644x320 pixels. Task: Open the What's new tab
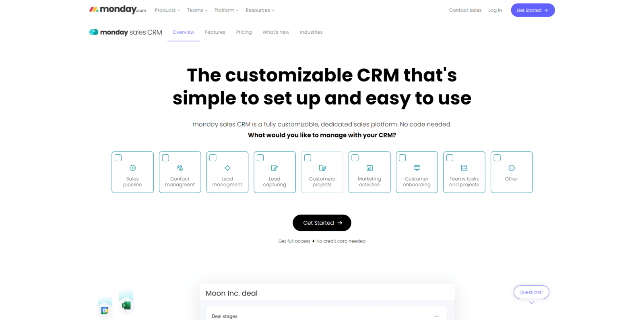click(x=276, y=32)
